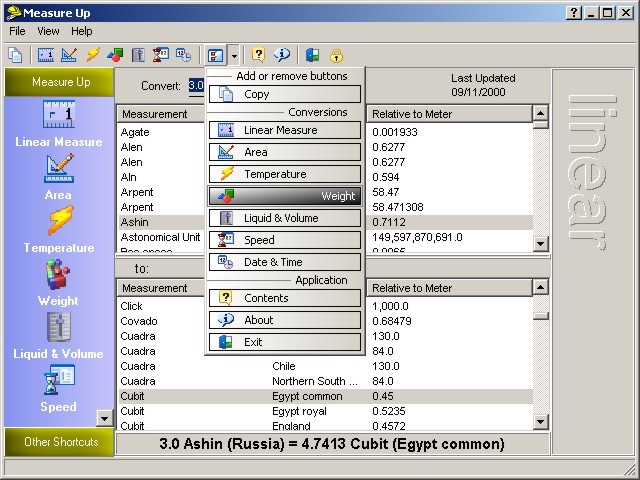
Task: Open Area in the sidebar shortcuts
Action: (x=59, y=177)
